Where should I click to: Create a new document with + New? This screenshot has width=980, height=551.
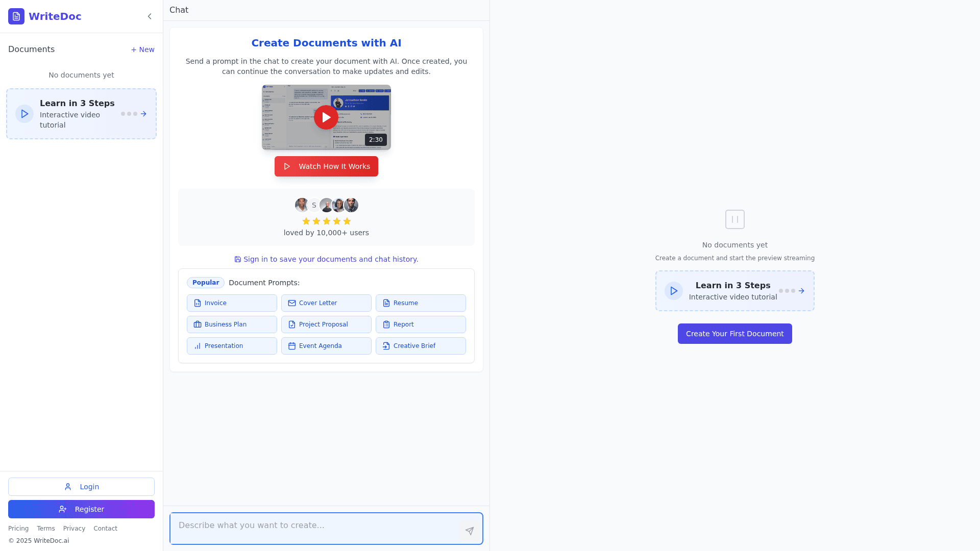142,49
